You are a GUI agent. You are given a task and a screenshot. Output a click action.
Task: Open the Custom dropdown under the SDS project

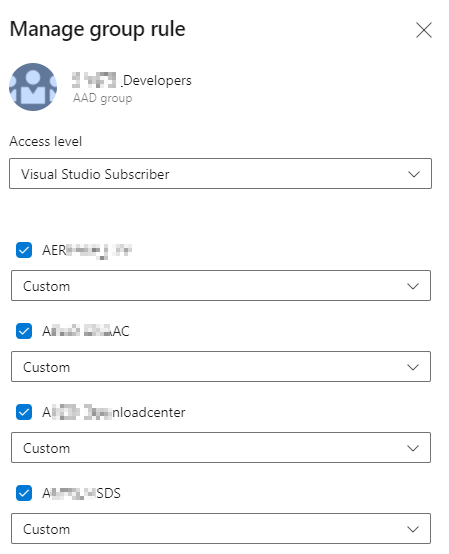(221, 528)
